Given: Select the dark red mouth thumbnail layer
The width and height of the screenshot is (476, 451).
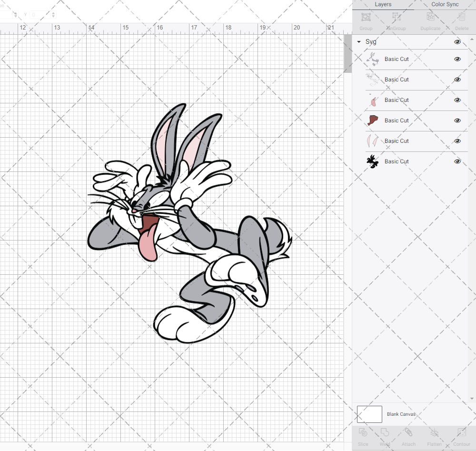Looking at the screenshot, I should 373,120.
